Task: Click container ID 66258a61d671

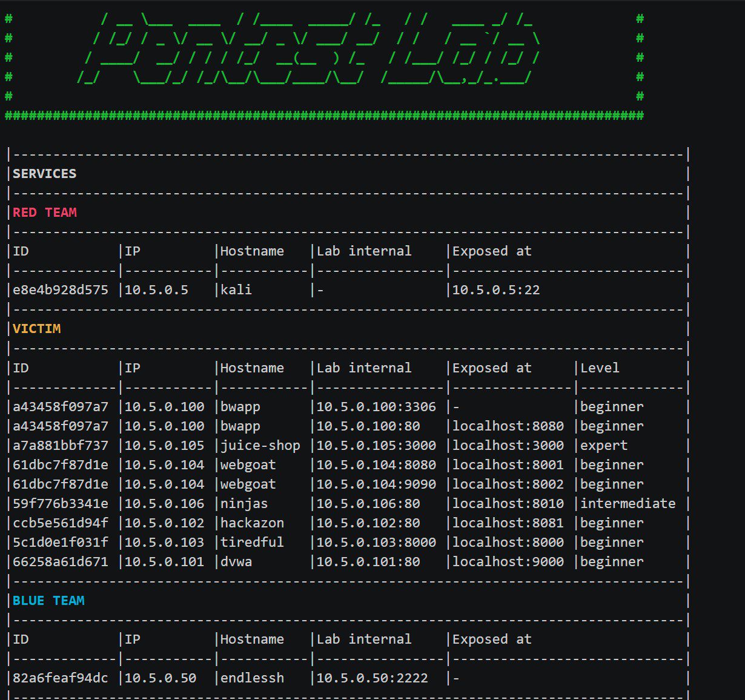Action: [x=61, y=562]
